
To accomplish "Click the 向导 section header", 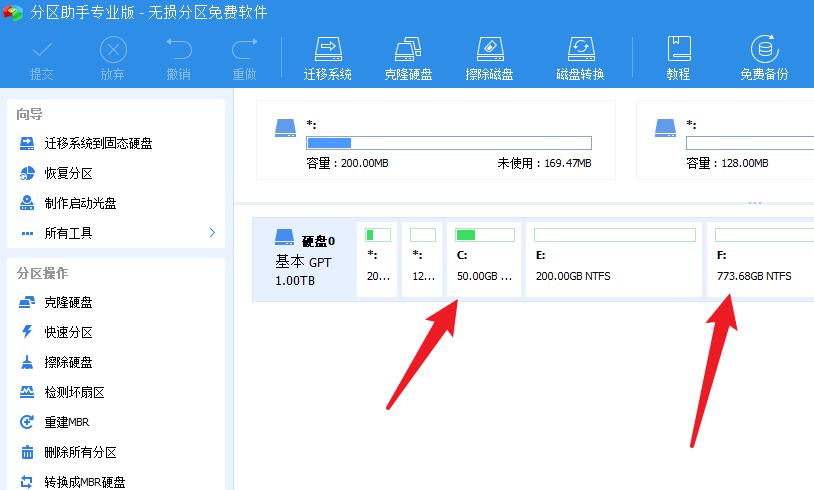I will pyautogui.click(x=30, y=114).
